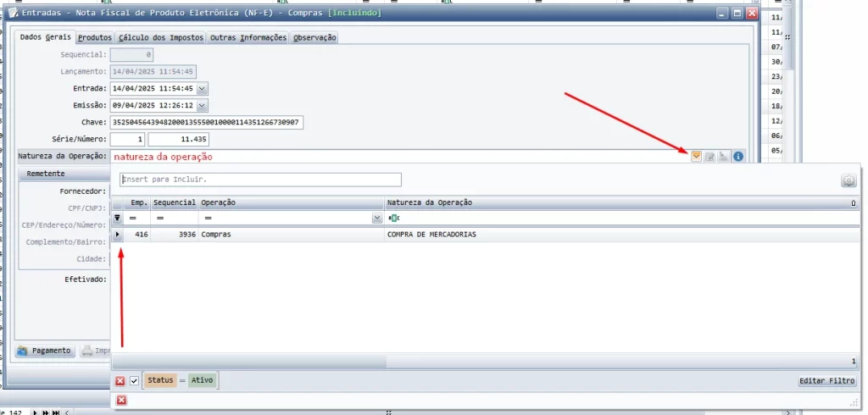Viewport: 868px width, 415px height.
Task: Open the Entrada date dropdown
Action: pyautogui.click(x=202, y=89)
